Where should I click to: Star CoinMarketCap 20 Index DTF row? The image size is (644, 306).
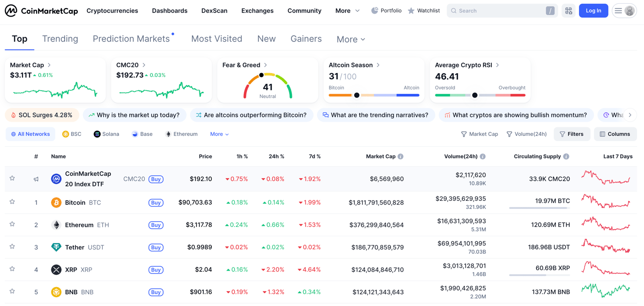pos(12,178)
